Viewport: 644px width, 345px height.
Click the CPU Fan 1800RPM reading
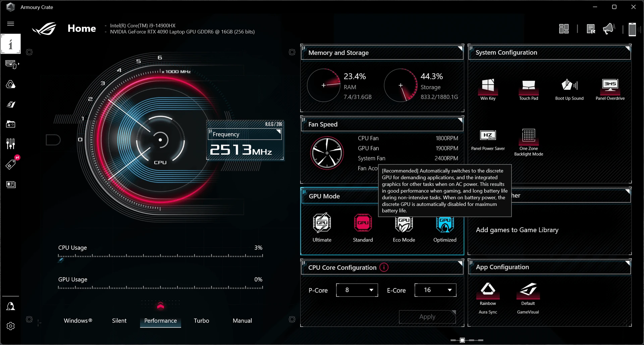[408, 138]
